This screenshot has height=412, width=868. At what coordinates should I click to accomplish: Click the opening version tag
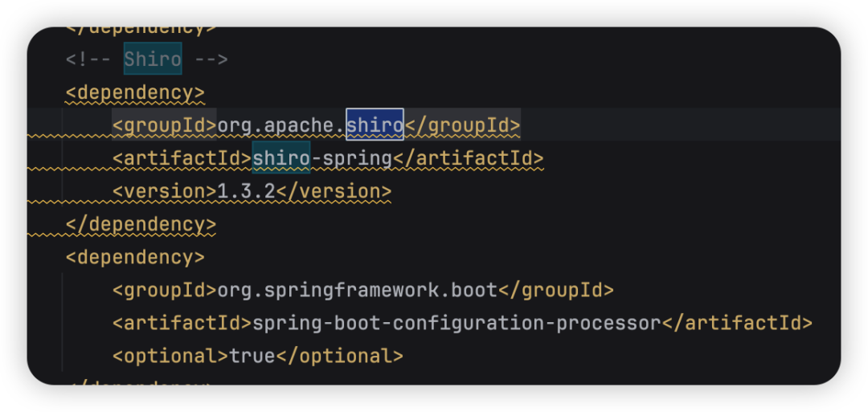[165, 191]
